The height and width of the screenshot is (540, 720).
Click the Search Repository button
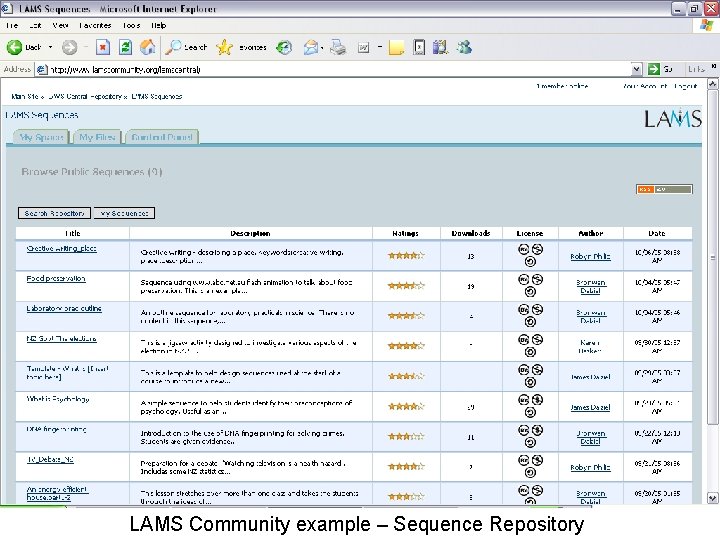(x=54, y=213)
